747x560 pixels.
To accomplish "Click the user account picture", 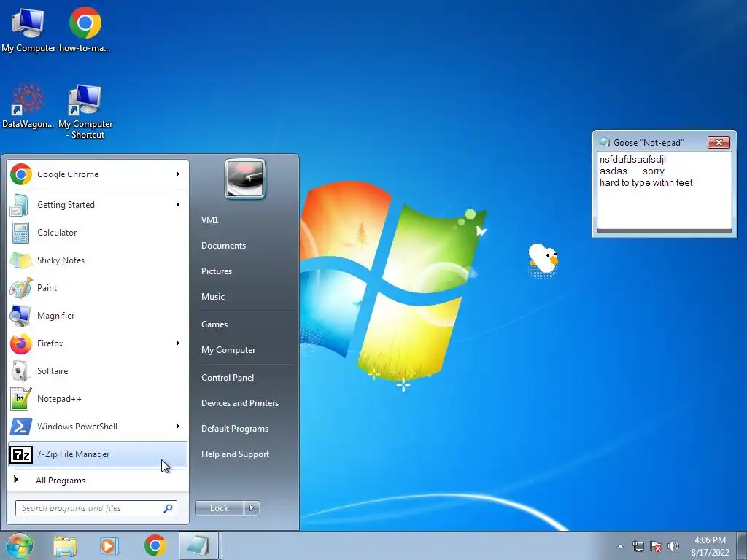I will point(245,179).
